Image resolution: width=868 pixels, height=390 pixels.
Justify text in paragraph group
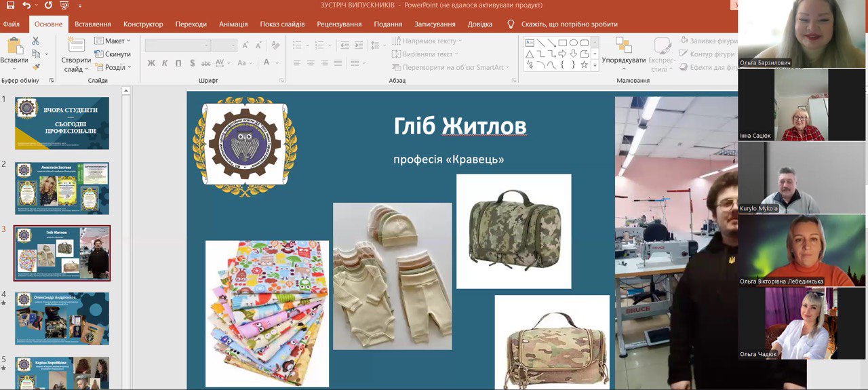338,63
